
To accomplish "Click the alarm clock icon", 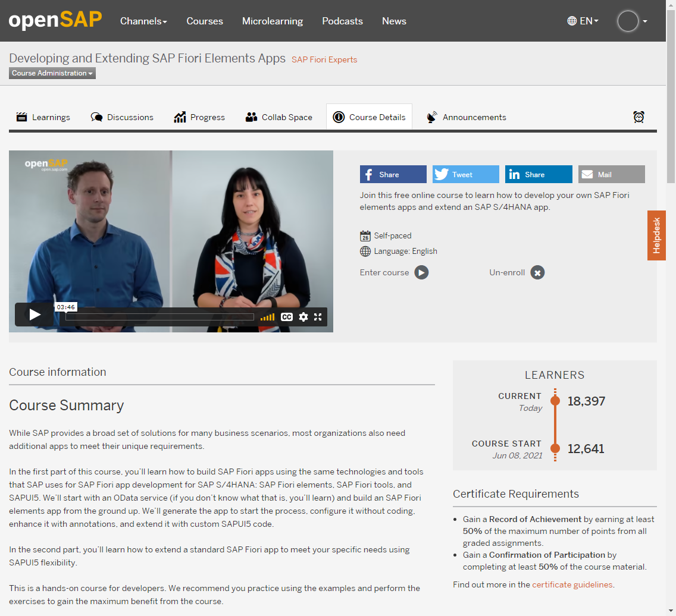I will (x=639, y=117).
